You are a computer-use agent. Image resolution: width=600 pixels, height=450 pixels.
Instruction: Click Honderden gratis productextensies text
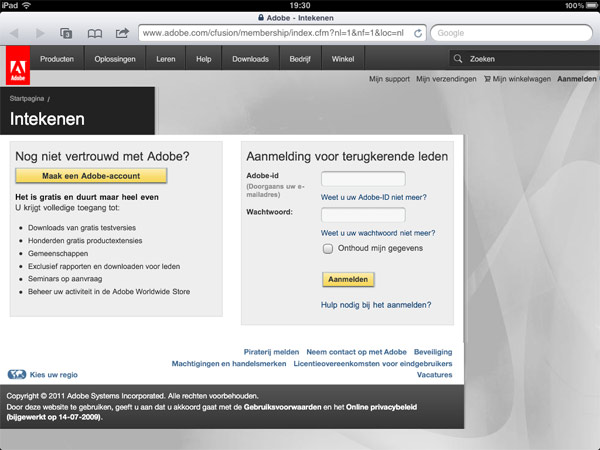pyautogui.click(x=85, y=241)
